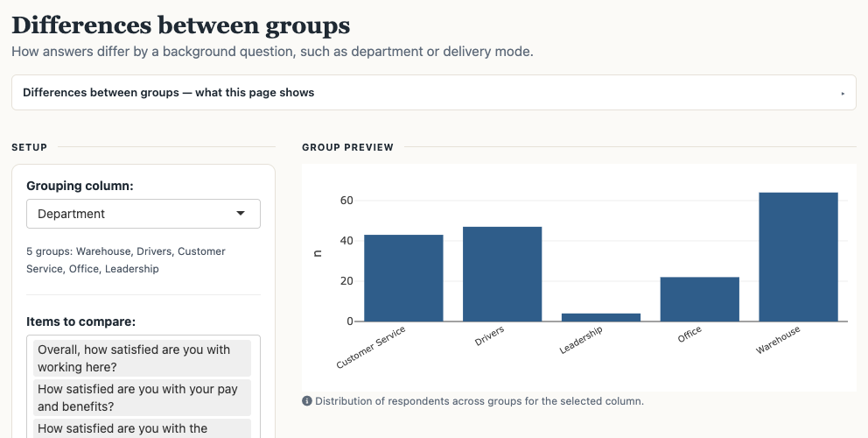Screen dimensions: 868x438
Task: Click the GROUP PREVIEW section label
Action: click(x=347, y=147)
